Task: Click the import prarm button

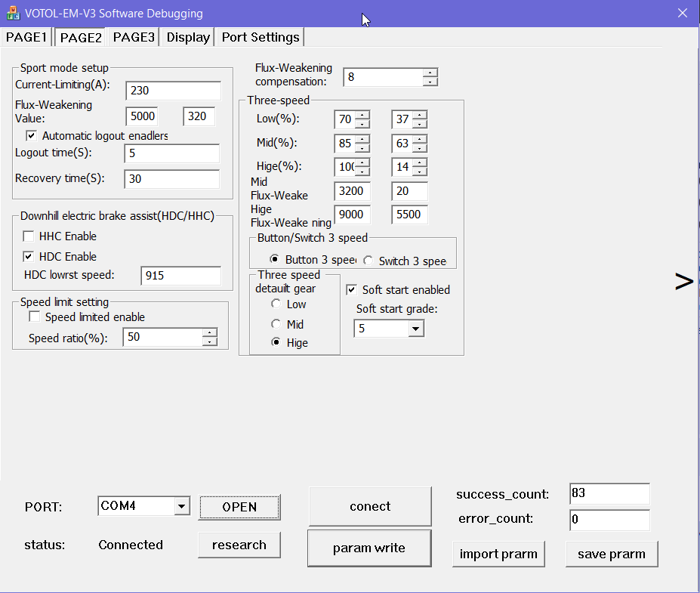Action: click(498, 554)
